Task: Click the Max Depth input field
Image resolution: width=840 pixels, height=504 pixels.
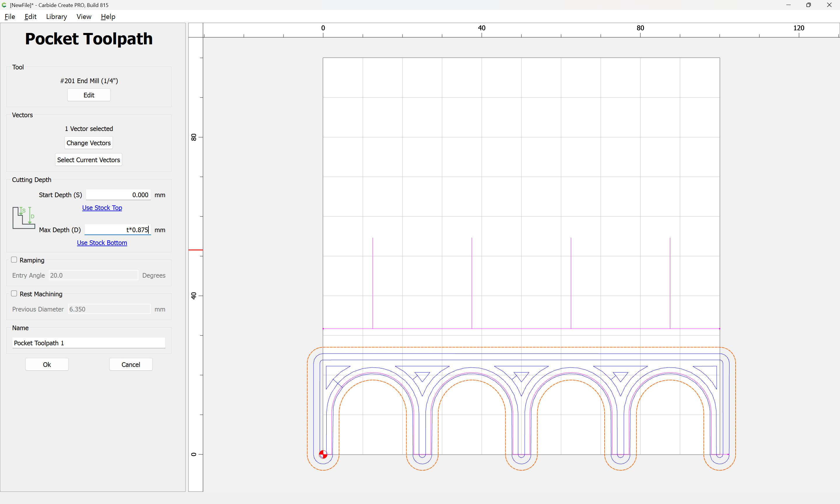Action: tap(118, 230)
